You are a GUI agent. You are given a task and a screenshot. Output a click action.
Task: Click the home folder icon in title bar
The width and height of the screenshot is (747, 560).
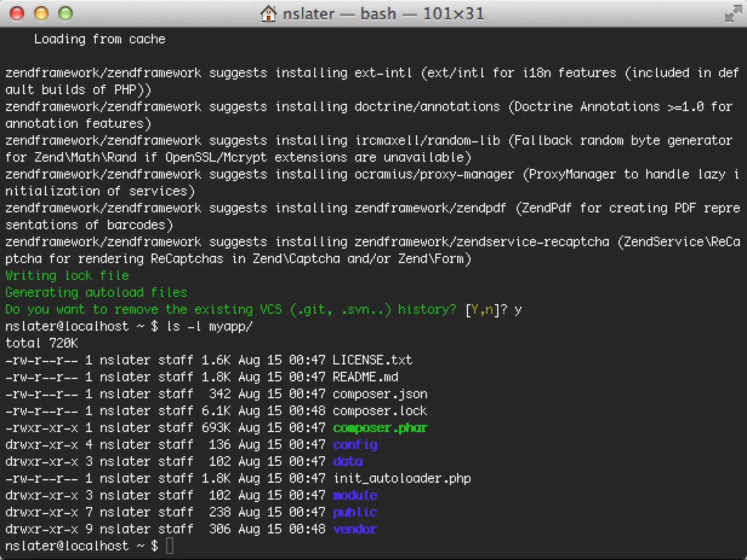click(x=268, y=14)
